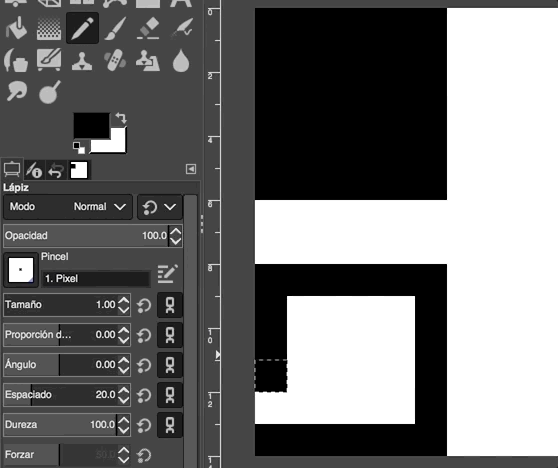Viewport: 558px width, 468px height.
Task: Select the Airbrush tool
Action: click(x=182, y=28)
